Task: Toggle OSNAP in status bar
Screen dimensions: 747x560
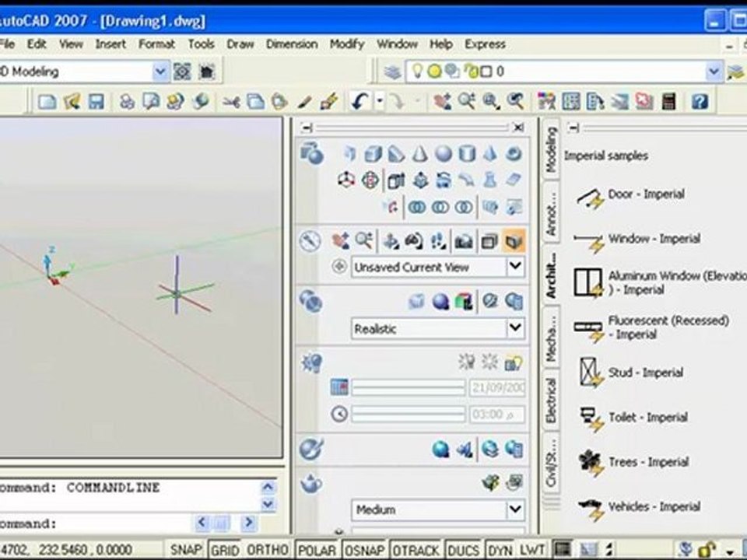Action: tap(364, 550)
